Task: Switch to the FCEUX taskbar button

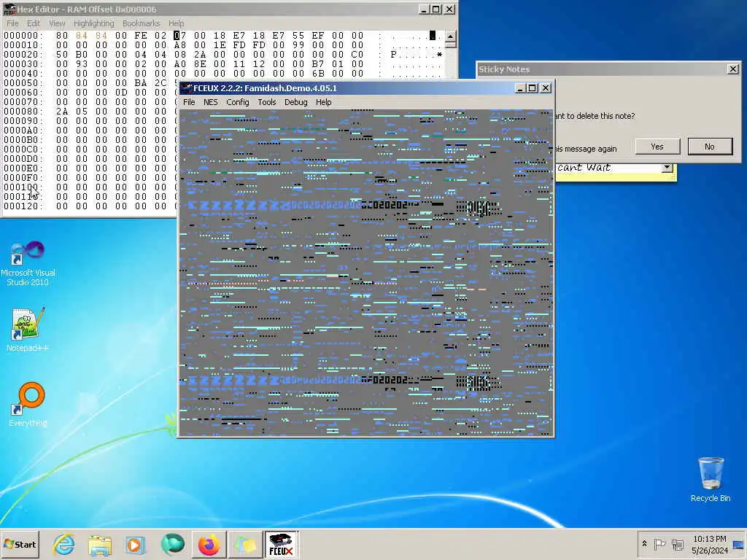Action: (x=281, y=545)
